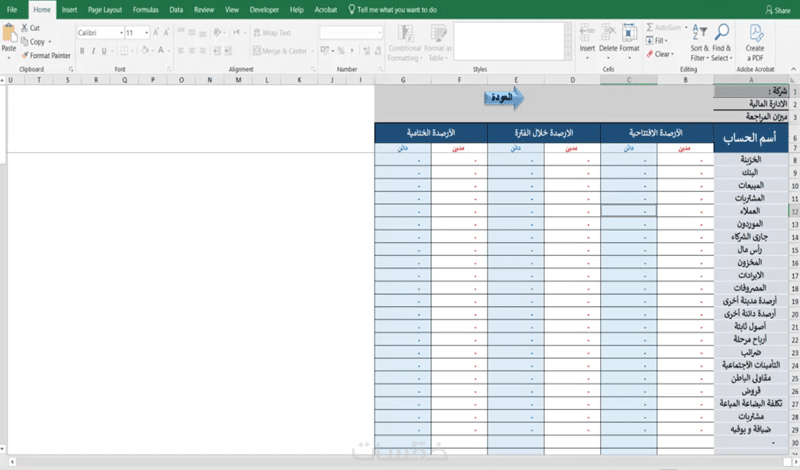Open the Merge & Center dropdown arrow

312,51
